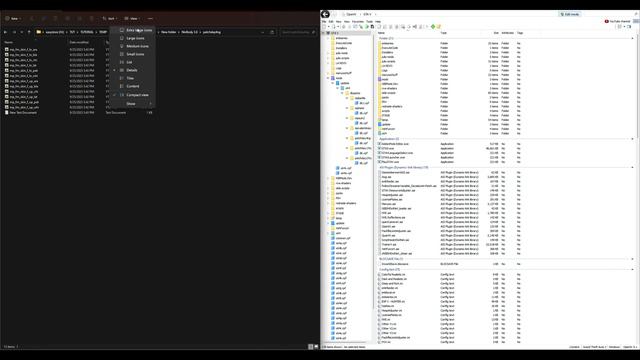The image size is (640, 360).
Task: Choose Content layout in View menu
Action: pyautogui.click(x=133, y=86)
